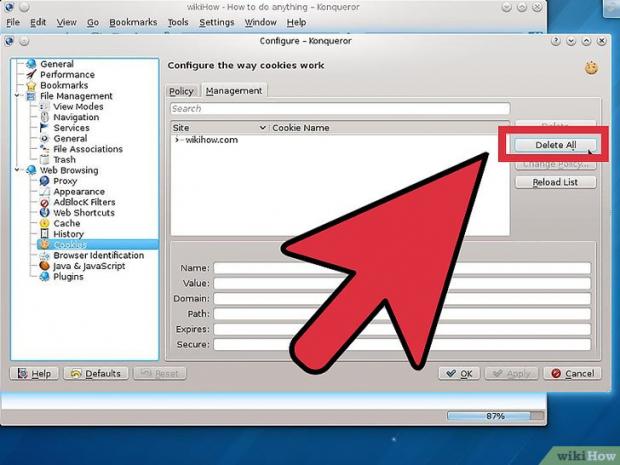620x465 pixels.
Task: Select the Cache settings icon
Action: coord(45,223)
